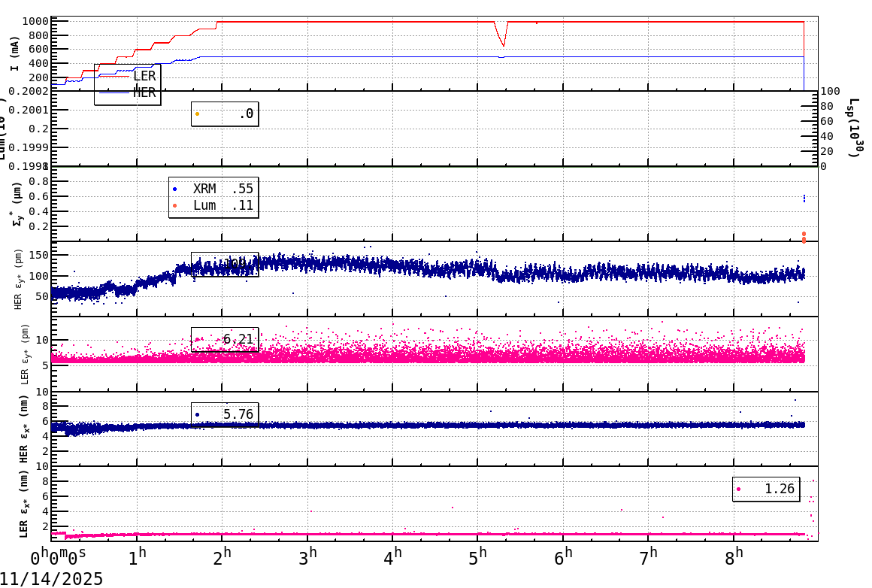Click the HER εy* (pm) axis title
The height and width of the screenshot is (588, 872).
point(19,279)
